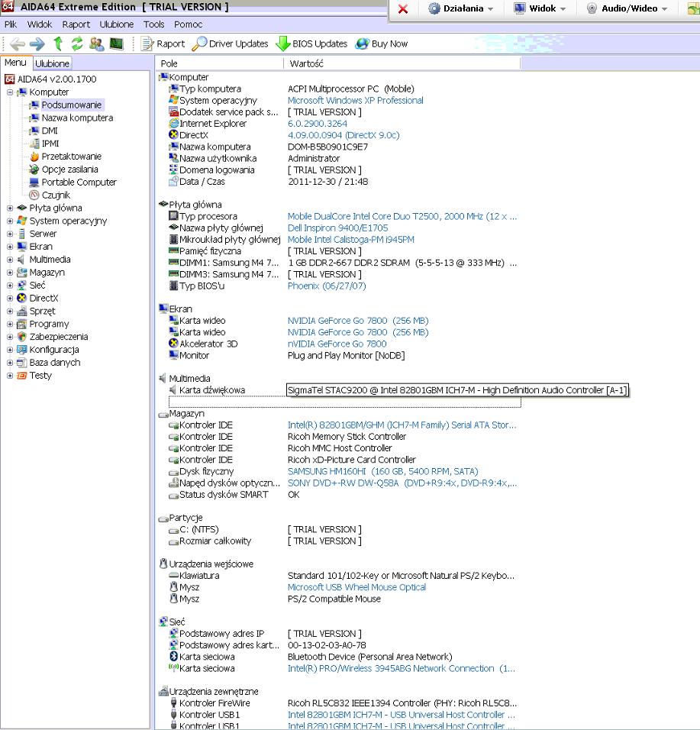
Task: Click the Back arrow toolbar icon
Action: [18, 44]
